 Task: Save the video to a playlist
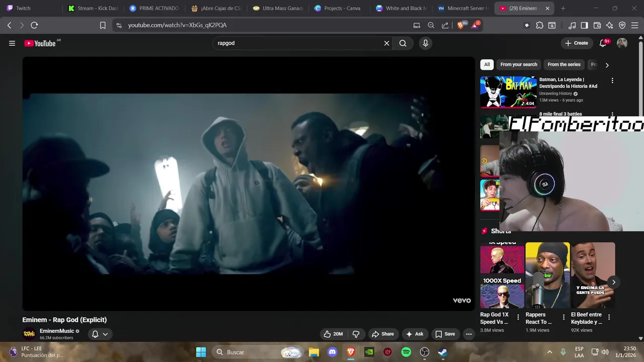pyautogui.click(x=445, y=334)
